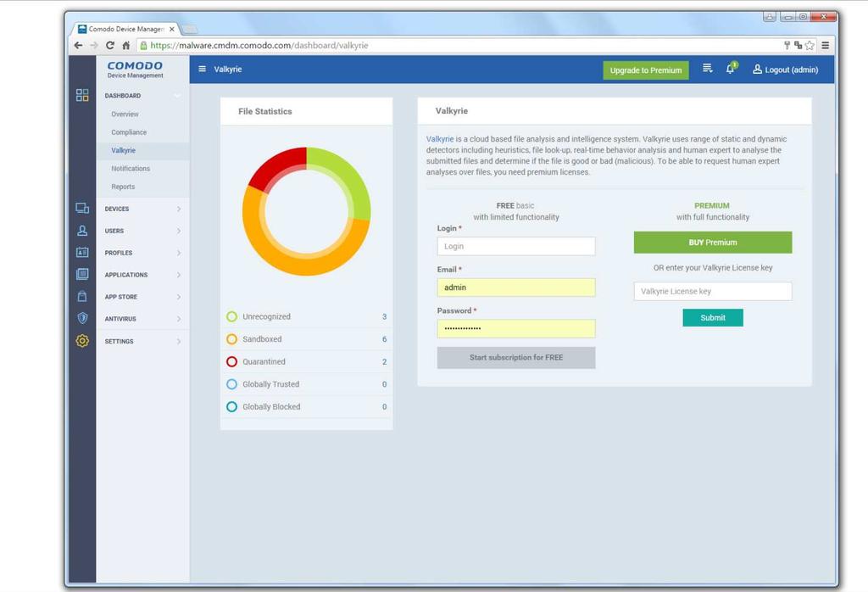
Task: Expand the Profiles menu chevron
Action: (x=179, y=253)
